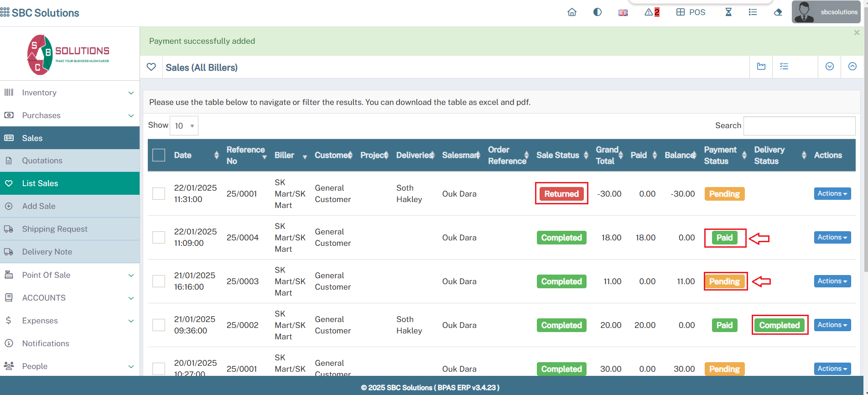Open Add Sale in the sidebar

[x=39, y=206]
